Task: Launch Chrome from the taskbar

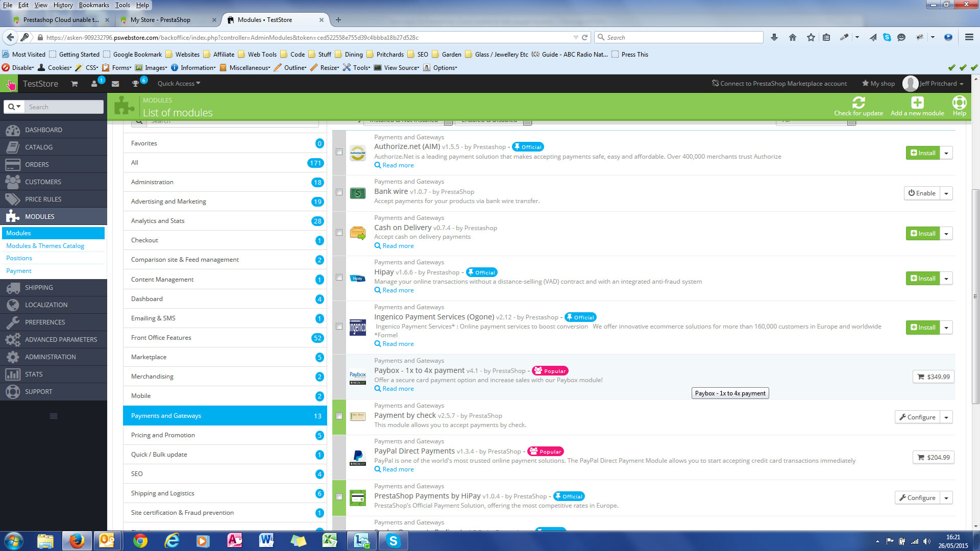Action: (140, 541)
